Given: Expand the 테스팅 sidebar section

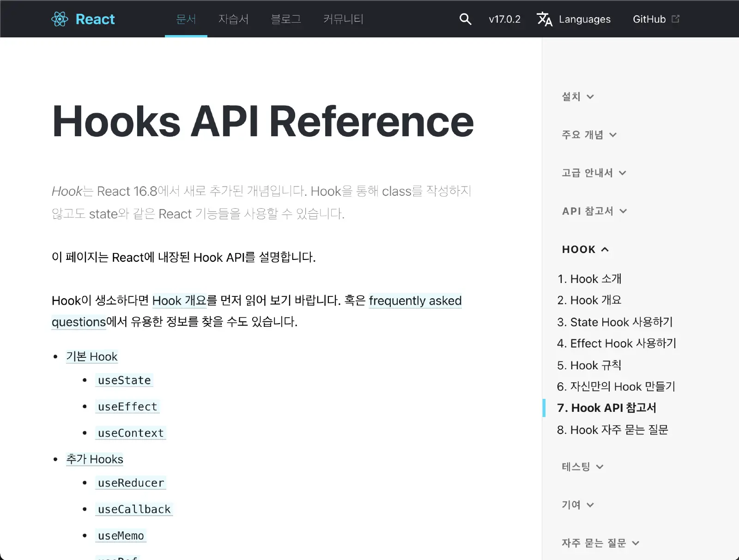Looking at the screenshot, I should tap(582, 467).
